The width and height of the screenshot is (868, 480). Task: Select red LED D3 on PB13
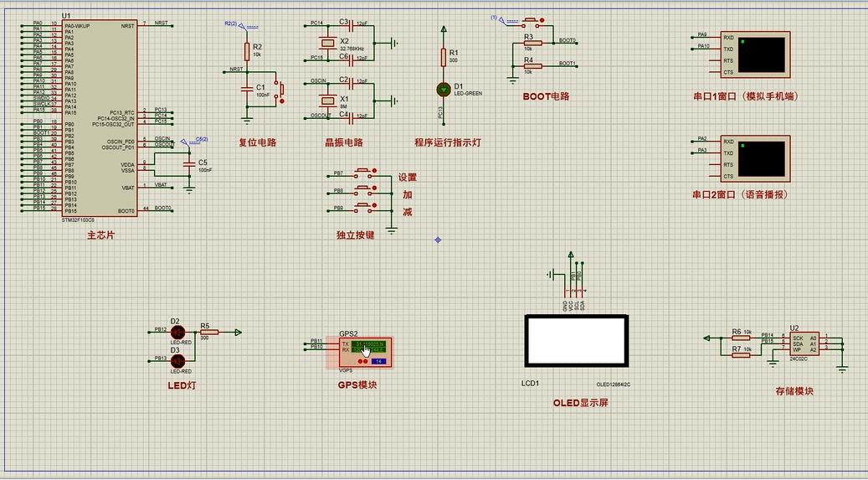[177, 361]
